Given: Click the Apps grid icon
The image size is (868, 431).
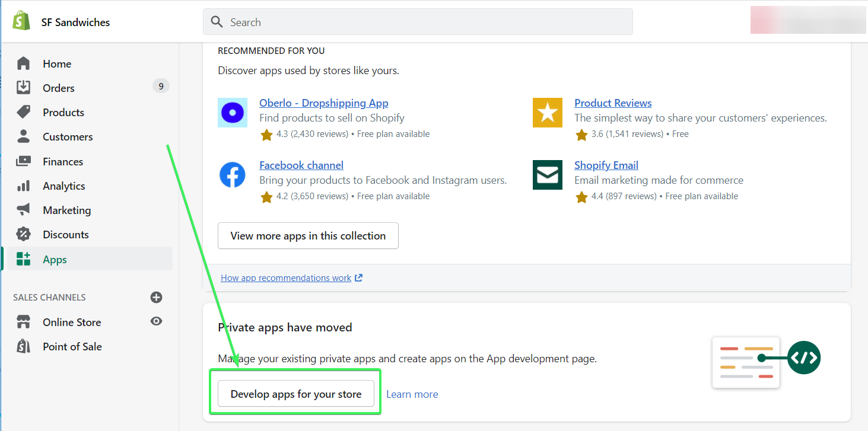Looking at the screenshot, I should pyautogui.click(x=23, y=259).
